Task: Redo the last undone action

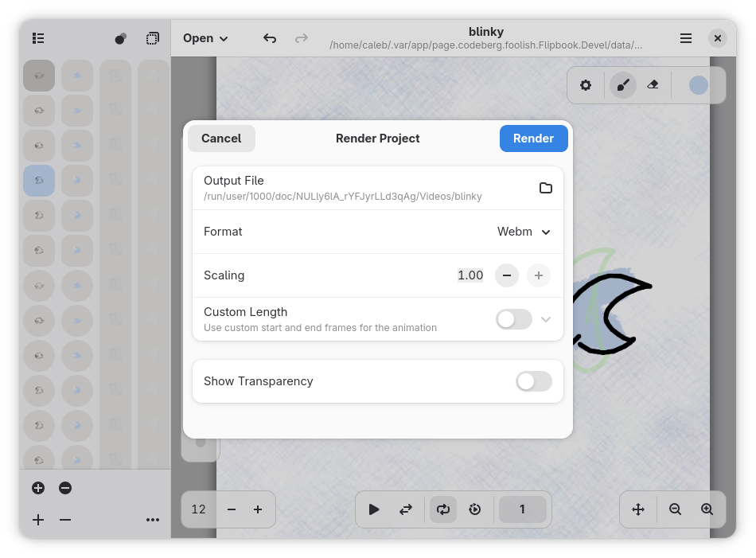Action: 302,38
